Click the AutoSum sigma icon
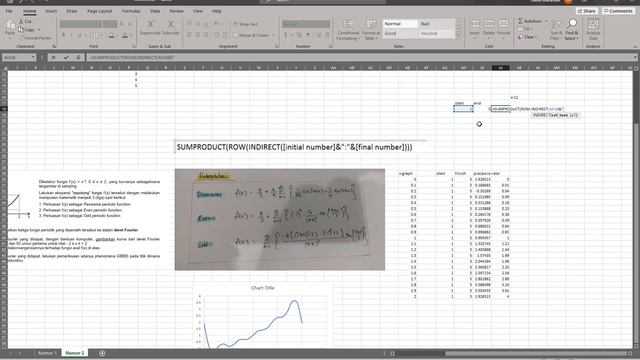This screenshot has height=360, width=640. pyautogui.click(x=521, y=21)
